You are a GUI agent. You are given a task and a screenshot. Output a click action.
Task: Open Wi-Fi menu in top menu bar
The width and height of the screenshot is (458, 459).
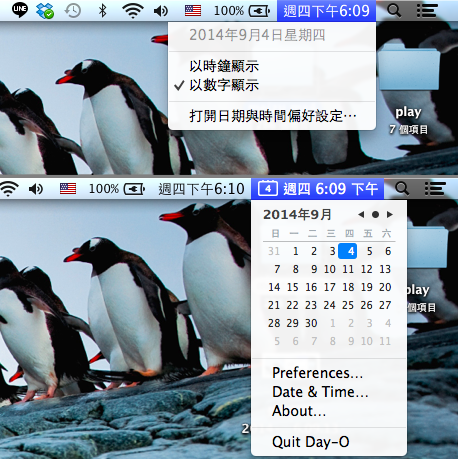(133, 11)
